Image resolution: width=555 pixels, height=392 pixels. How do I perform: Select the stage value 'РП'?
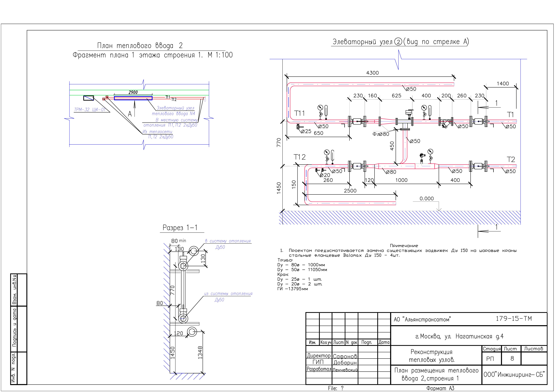[x=490, y=359]
